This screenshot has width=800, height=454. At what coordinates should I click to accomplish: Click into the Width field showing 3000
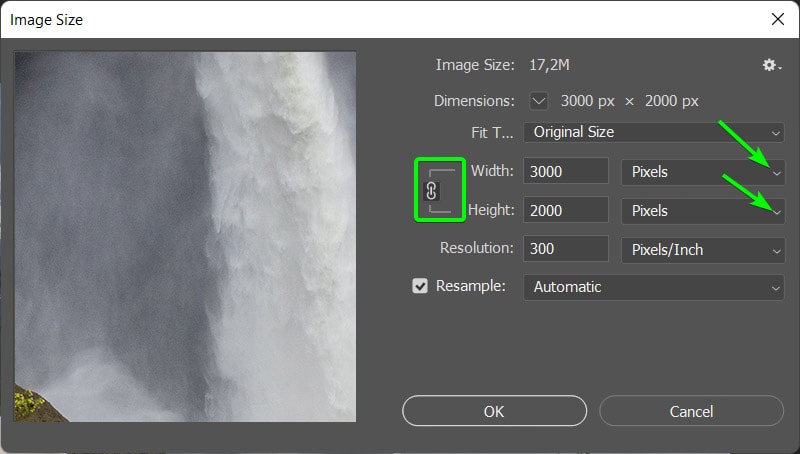(x=565, y=171)
